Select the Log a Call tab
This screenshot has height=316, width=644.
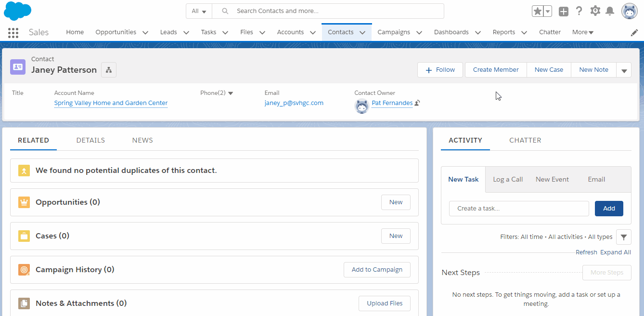pos(508,179)
